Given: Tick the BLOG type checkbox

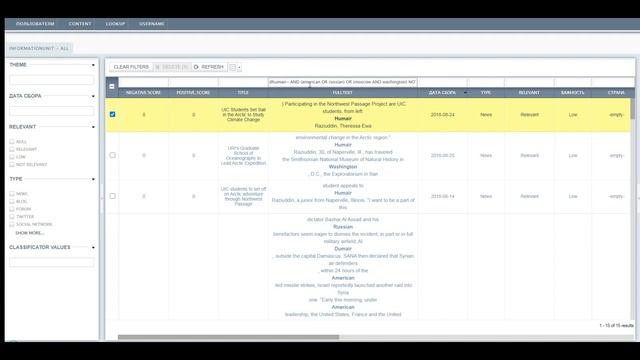Looking at the screenshot, I should [x=12, y=201].
